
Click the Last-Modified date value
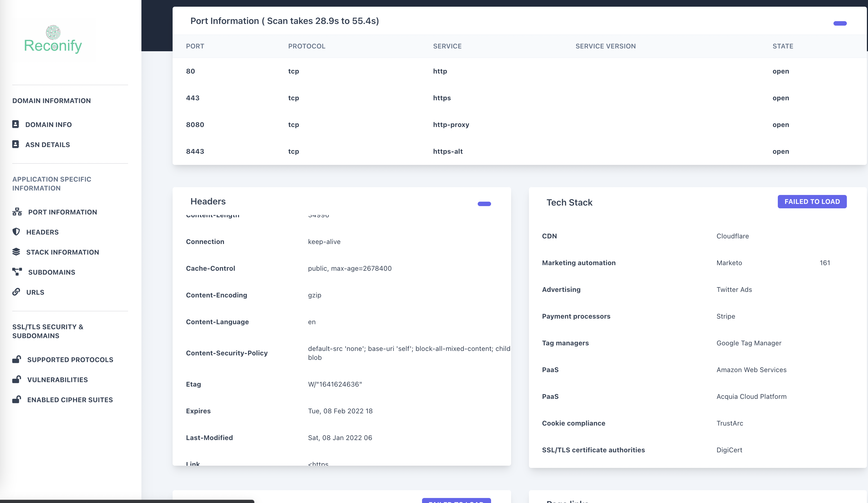coord(340,438)
